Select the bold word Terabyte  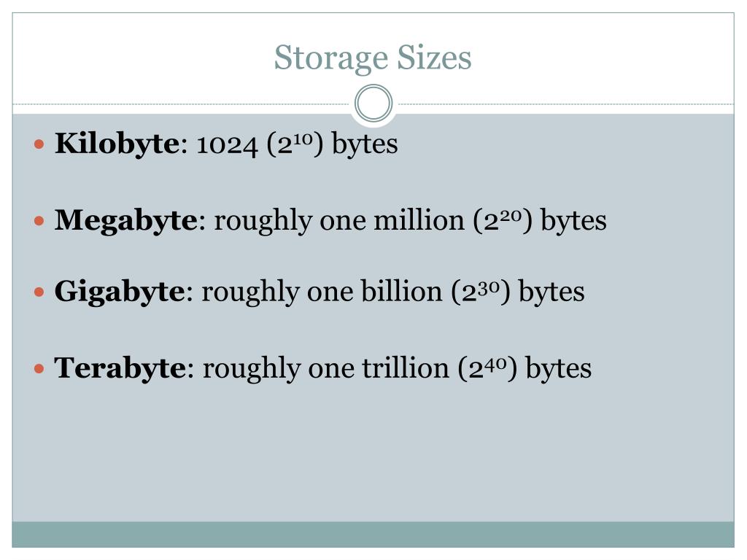pyautogui.click(x=120, y=368)
